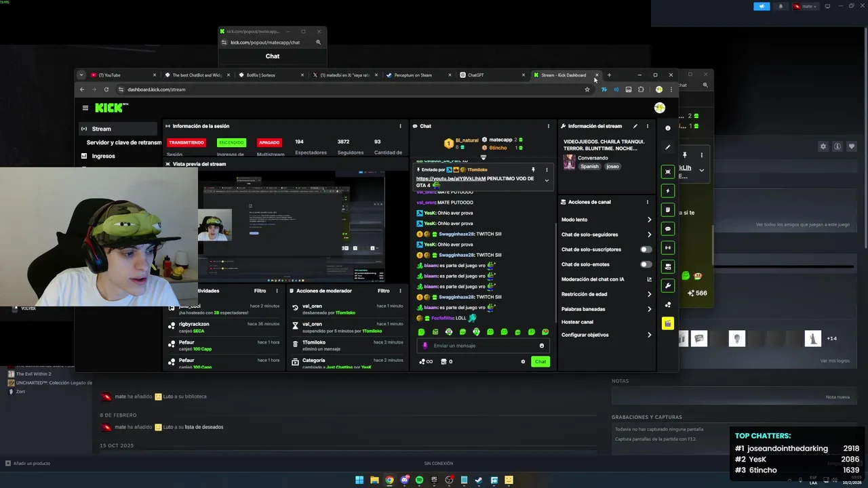The width and height of the screenshot is (868, 488).
Task: Toggle Chat de solo-emotes switch
Action: pyautogui.click(x=646, y=264)
